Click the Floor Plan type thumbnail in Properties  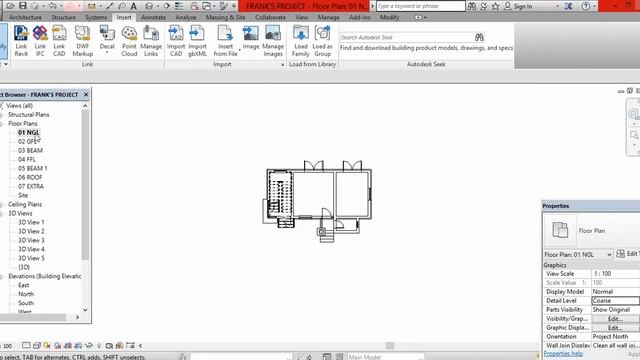click(560, 230)
